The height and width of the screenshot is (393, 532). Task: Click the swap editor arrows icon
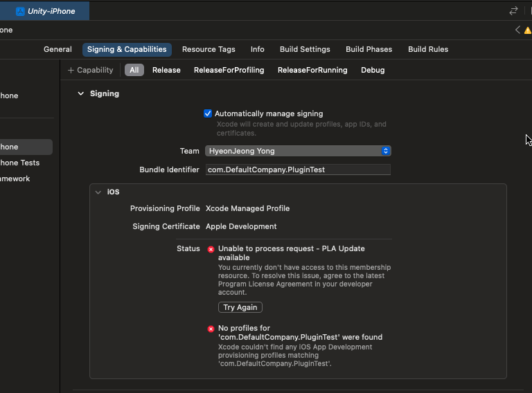513,11
